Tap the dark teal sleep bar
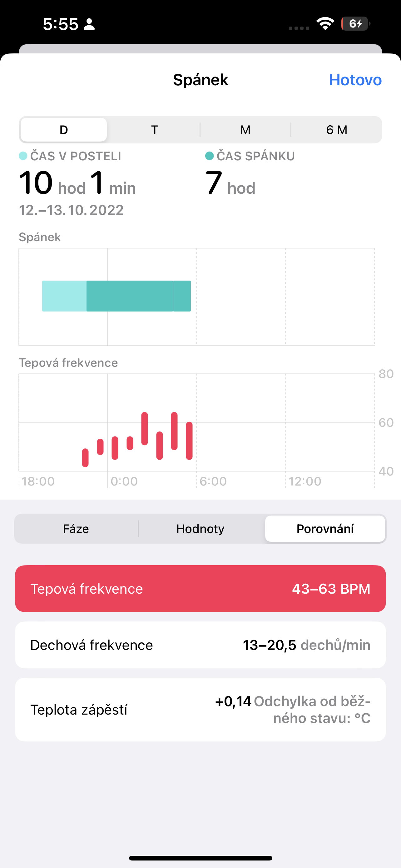This screenshot has height=868, width=401. (x=130, y=296)
